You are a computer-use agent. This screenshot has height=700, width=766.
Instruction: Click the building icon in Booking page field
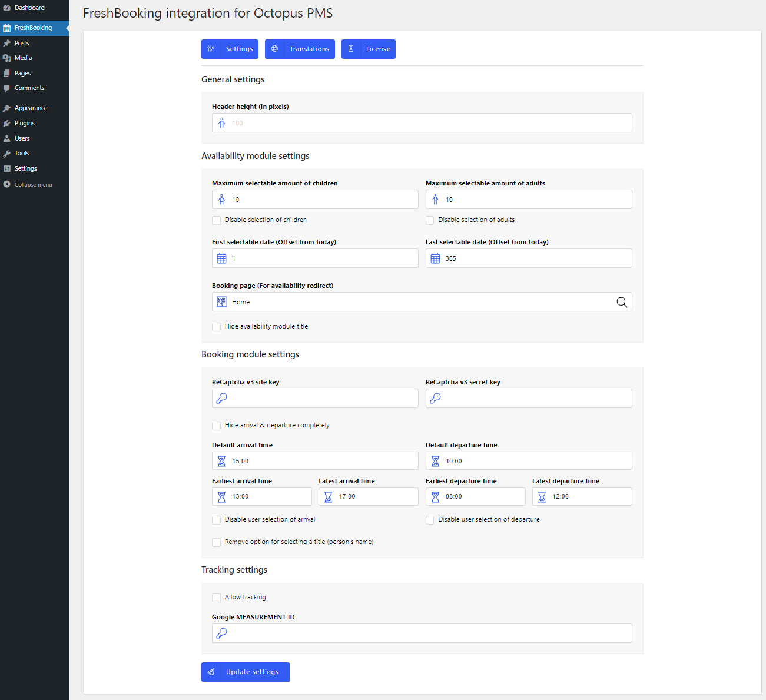(221, 302)
